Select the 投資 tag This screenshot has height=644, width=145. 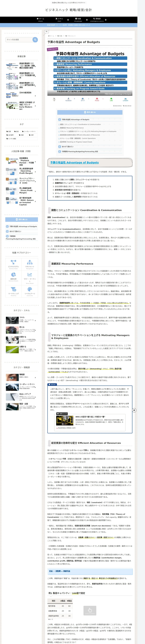point(9,131)
